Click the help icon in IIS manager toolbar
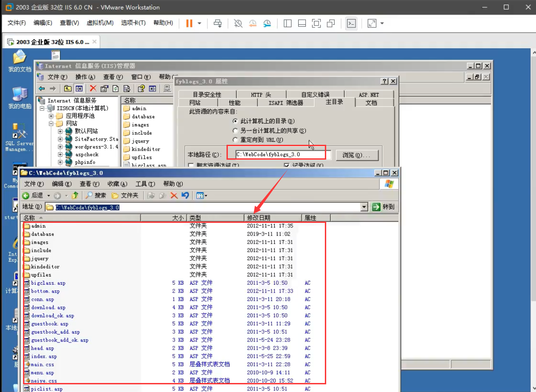The height and width of the screenshot is (392, 536). pyautogui.click(x=141, y=88)
